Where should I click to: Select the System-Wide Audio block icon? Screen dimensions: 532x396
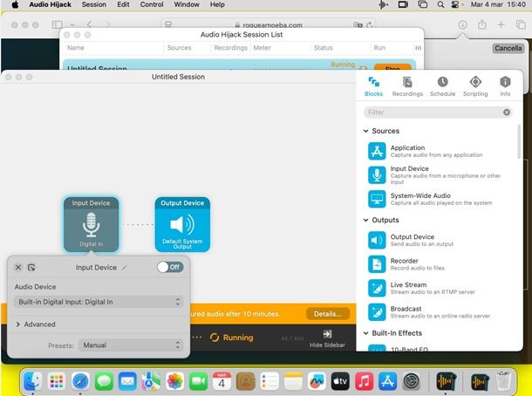[377, 199]
